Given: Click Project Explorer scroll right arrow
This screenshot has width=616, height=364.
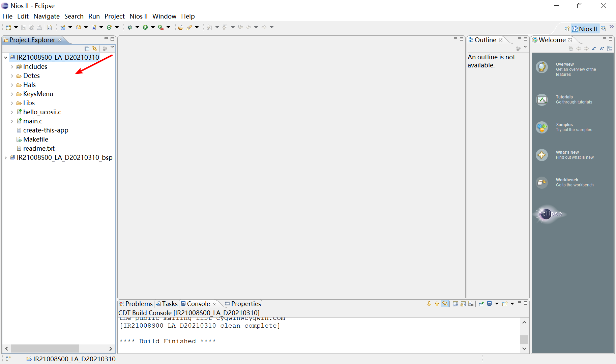Looking at the screenshot, I should (111, 348).
